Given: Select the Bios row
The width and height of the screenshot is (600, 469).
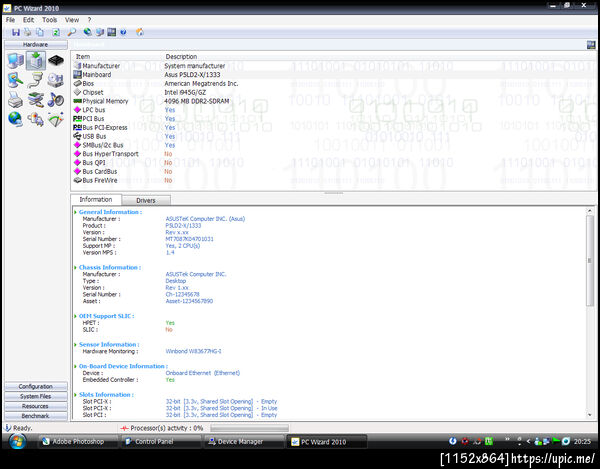Looking at the screenshot, I should (333, 83).
